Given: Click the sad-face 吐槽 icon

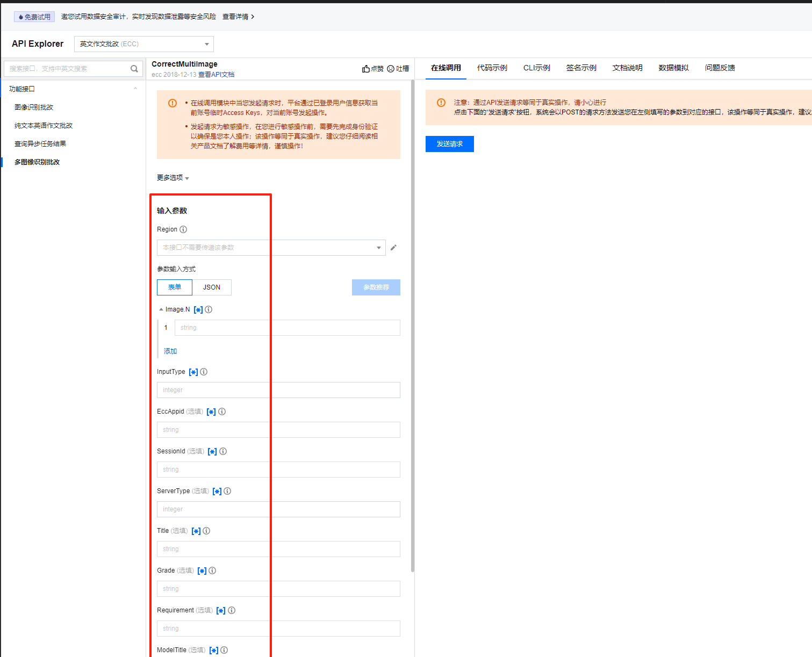Looking at the screenshot, I should (x=391, y=69).
